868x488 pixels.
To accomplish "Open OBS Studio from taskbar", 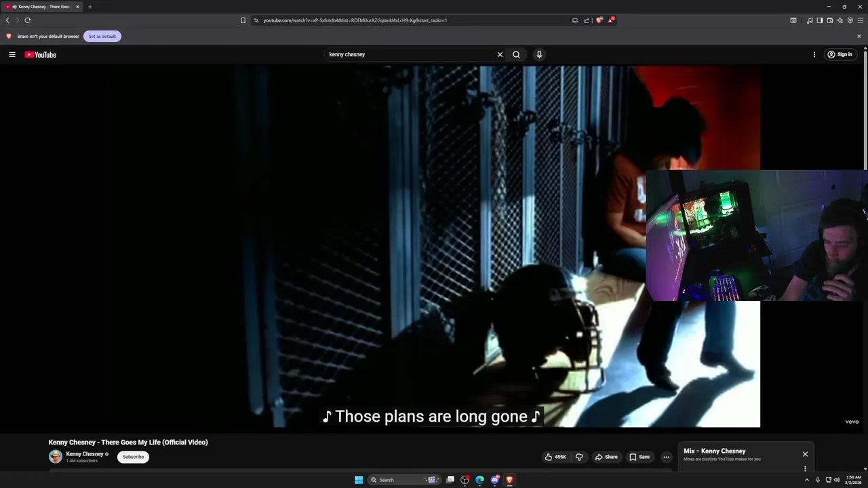I will click(x=465, y=480).
